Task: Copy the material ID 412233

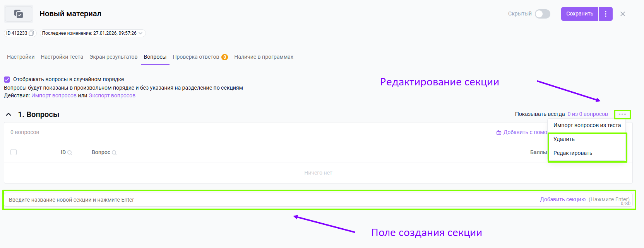Action: [31, 33]
